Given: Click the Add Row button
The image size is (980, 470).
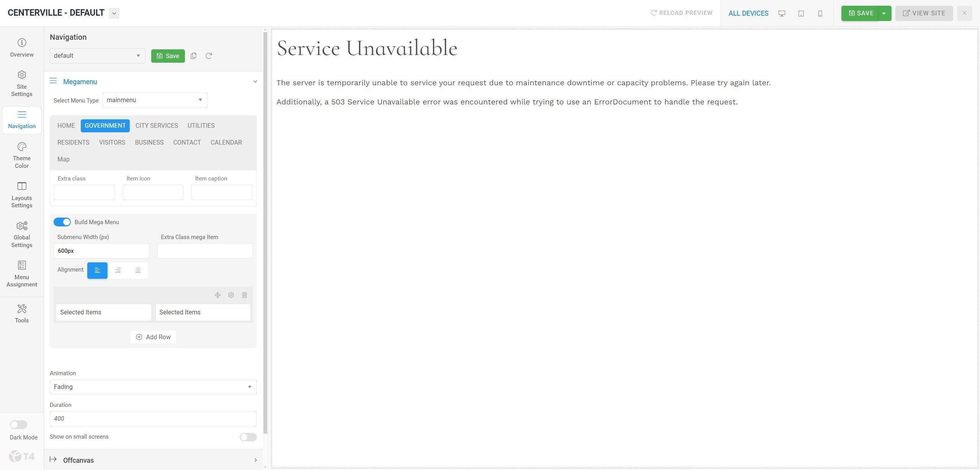Looking at the screenshot, I should point(153,337).
